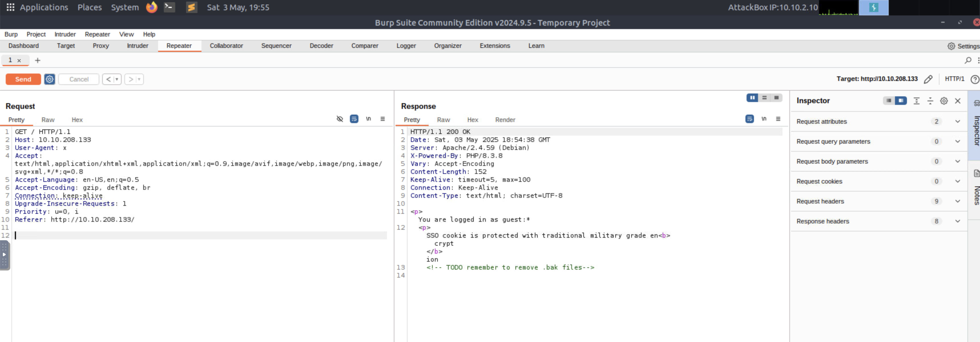The width and height of the screenshot is (980, 342).
Task: Place cursor on empty request line 12
Action: click(x=201, y=235)
